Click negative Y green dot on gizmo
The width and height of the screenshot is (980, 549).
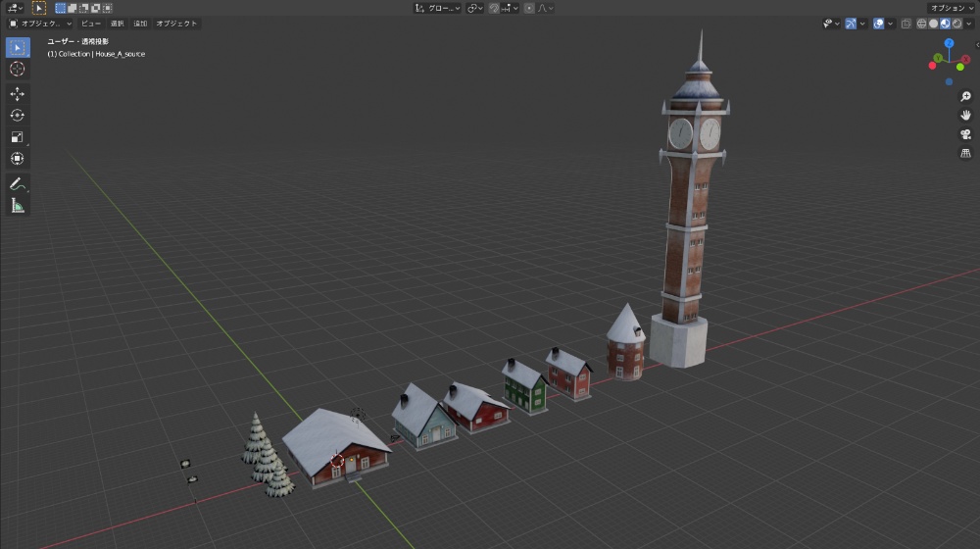tap(960, 67)
